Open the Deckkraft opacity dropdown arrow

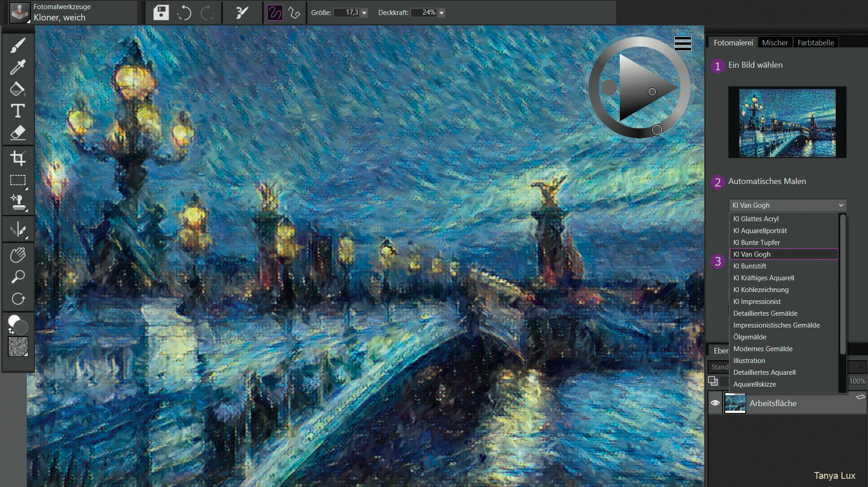coord(442,13)
